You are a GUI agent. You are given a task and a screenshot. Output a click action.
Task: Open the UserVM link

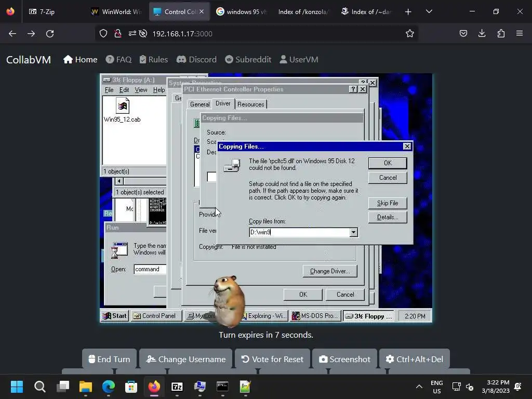tap(299, 60)
